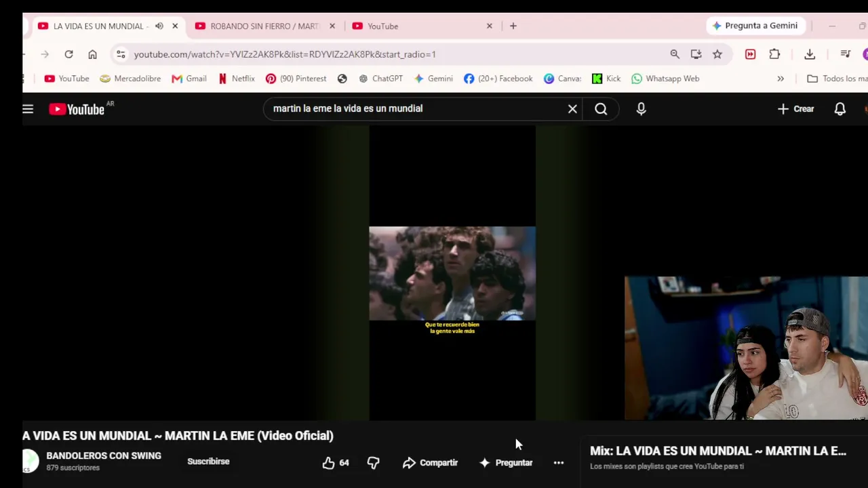Expand hidden bookmarks chevron

[781, 79]
